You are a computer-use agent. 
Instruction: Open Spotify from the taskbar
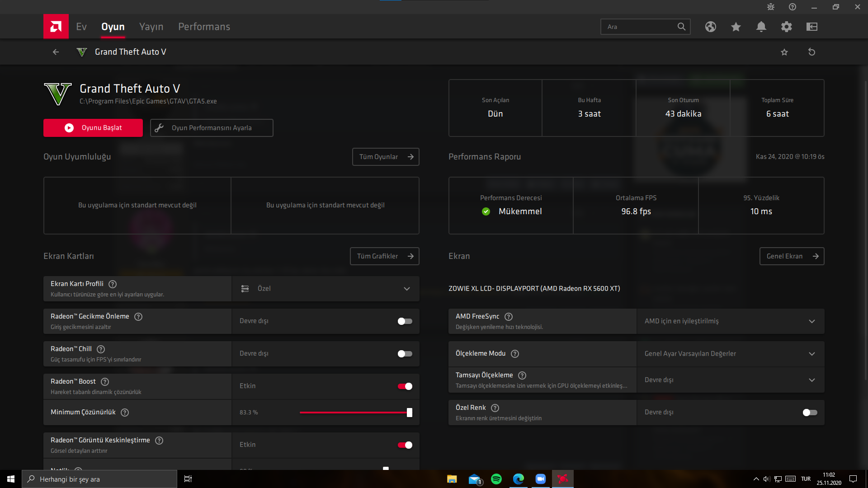[496, 479]
